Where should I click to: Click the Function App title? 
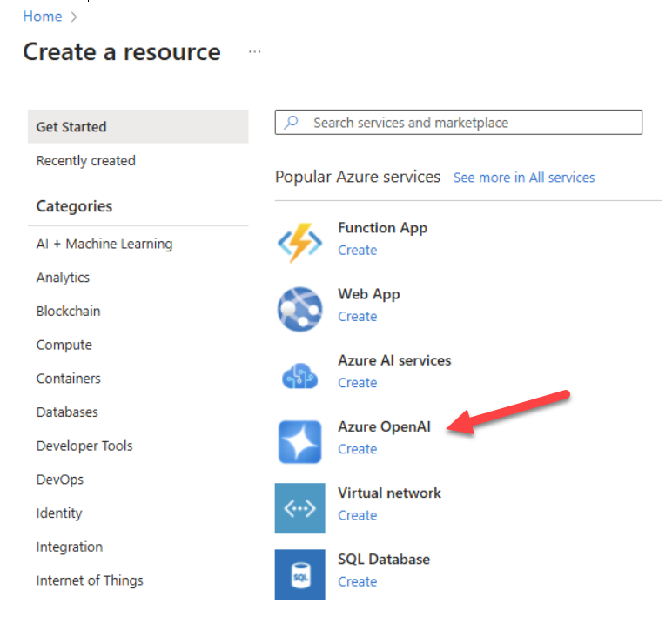(382, 228)
